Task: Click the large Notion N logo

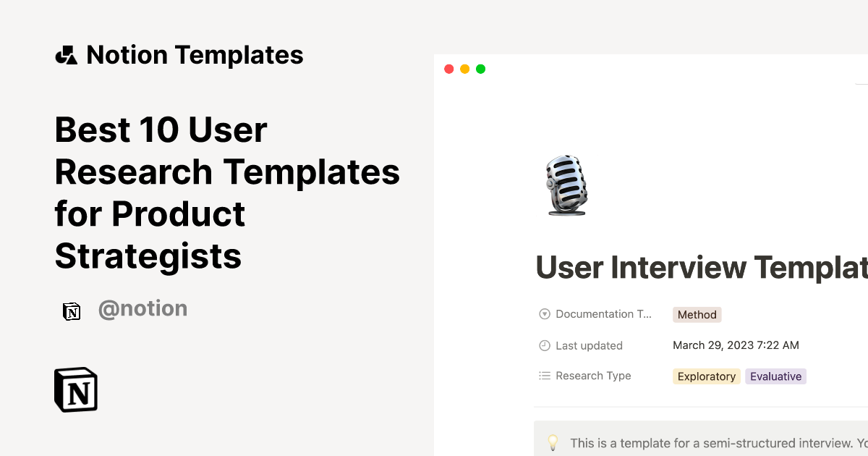Action: 75,389
